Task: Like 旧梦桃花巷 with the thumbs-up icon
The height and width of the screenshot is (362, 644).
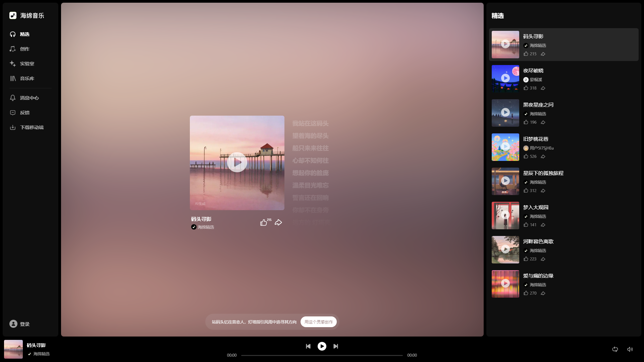Action: pos(526,157)
